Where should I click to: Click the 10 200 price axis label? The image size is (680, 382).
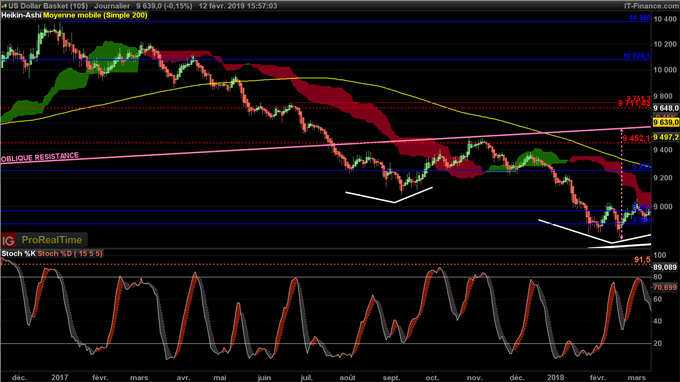click(665, 44)
